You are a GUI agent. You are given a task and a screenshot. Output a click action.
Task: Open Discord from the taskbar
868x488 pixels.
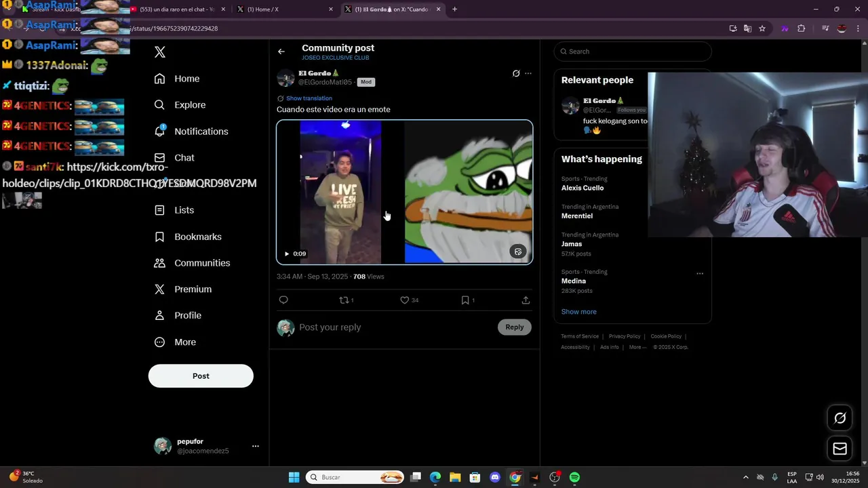click(x=495, y=477)
